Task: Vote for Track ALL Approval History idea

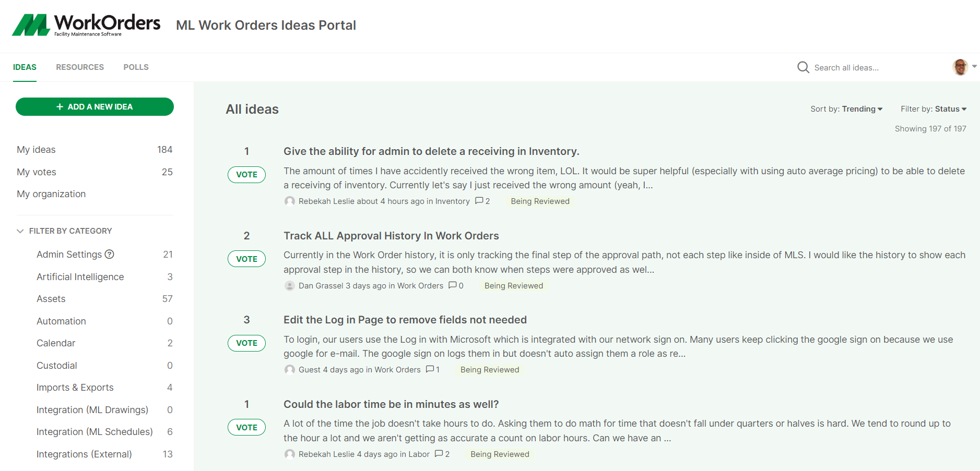Action: tap(246, 259)
